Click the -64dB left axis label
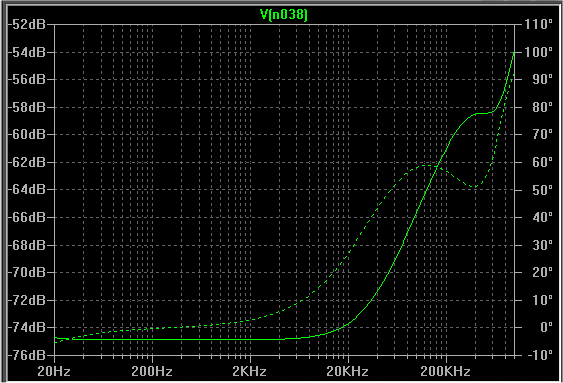 tap(27, 190)
